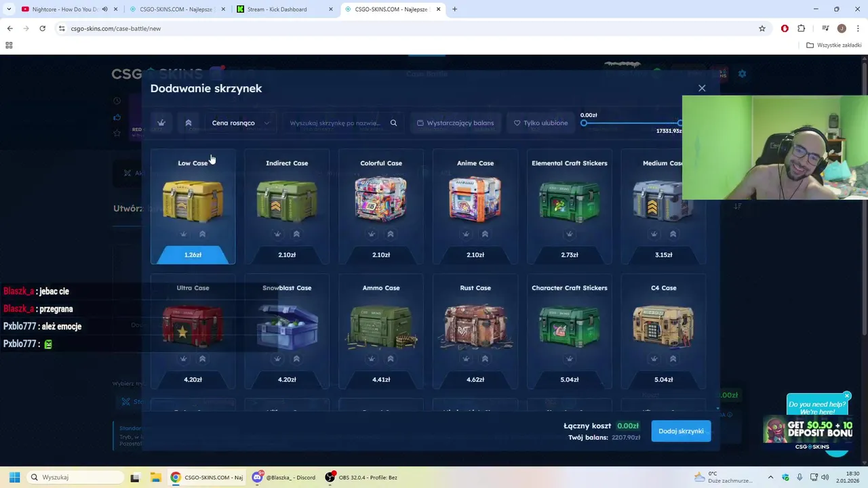Open the Cena rosnąco sort dropdown
The height and width of the screenshot is (488, 868).
(241, 123)
